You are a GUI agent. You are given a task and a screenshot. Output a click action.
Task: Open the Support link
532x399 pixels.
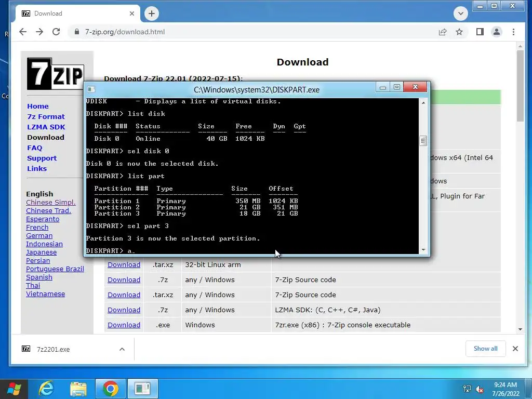(42, 158)
